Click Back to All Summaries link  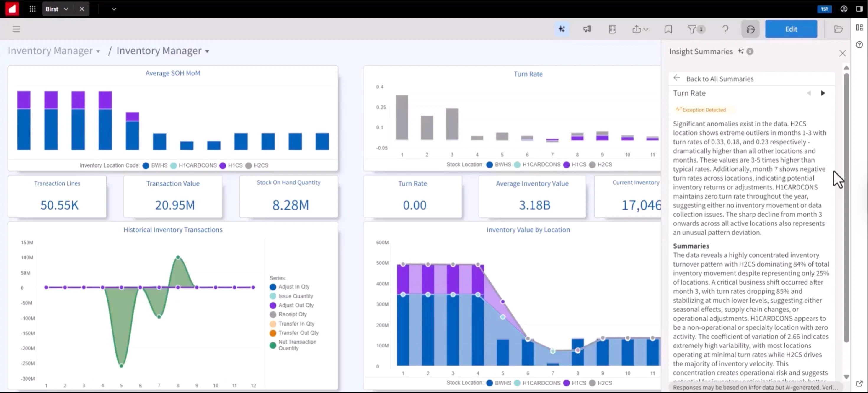point(720,79)
